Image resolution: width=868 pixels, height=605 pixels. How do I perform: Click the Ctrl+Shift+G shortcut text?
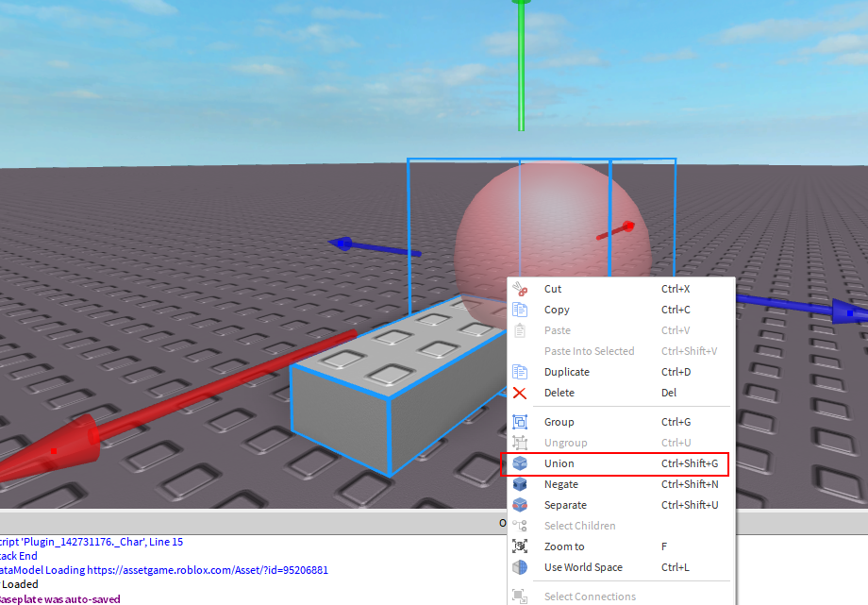(x=690, y=463)
